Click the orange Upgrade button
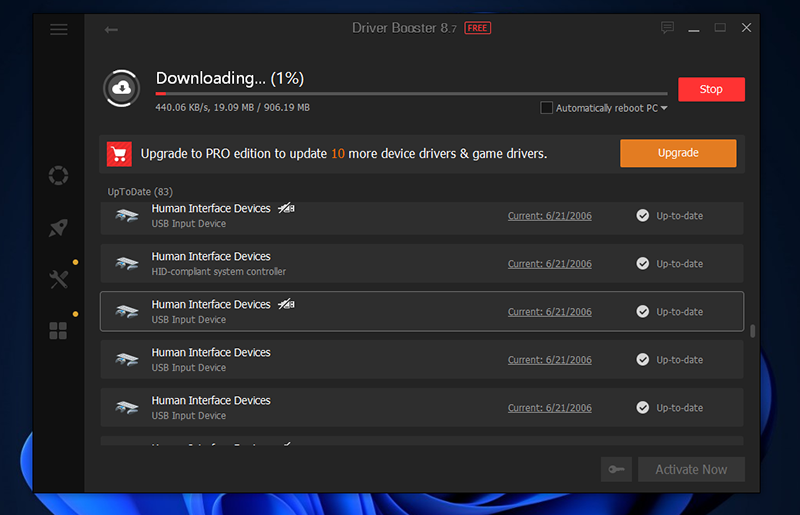Screen dimensions: 800x515 [678, 153]
